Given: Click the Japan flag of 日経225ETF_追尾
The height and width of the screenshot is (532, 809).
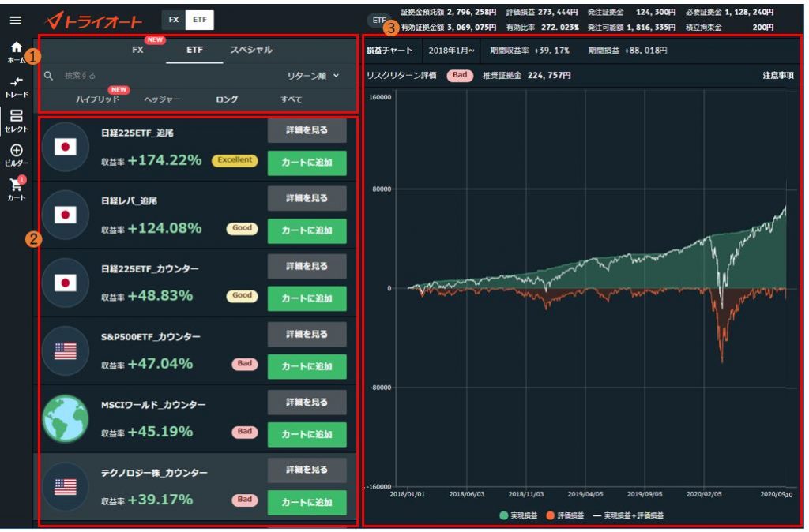Looking at the screenshot, I should pyautogui.click(x=66, y=147).
